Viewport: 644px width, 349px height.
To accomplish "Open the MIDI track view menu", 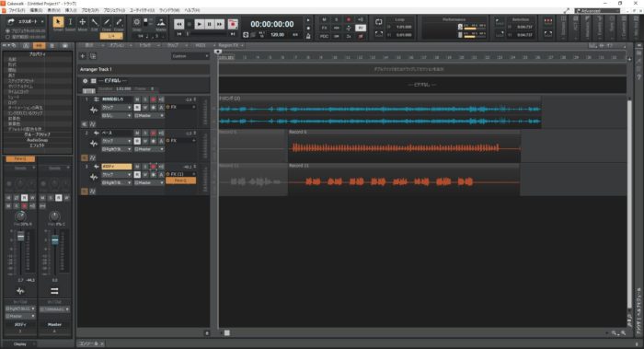I will [201, 45].
